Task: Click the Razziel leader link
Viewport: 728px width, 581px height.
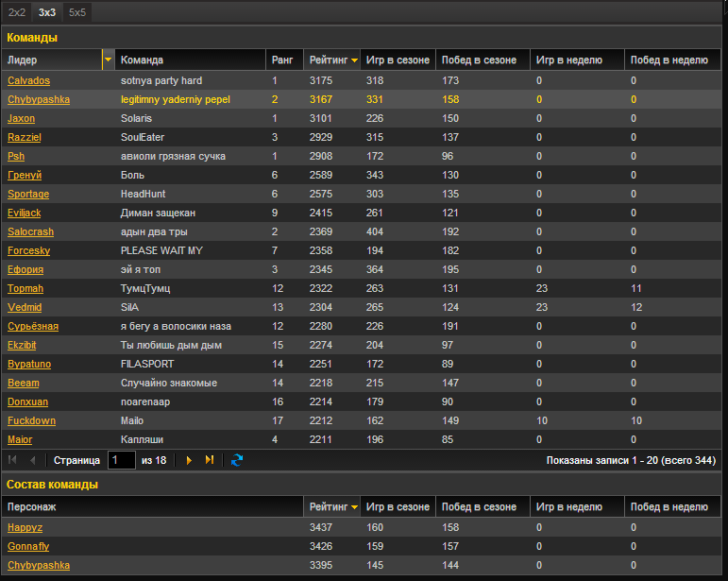Action: 25,137
